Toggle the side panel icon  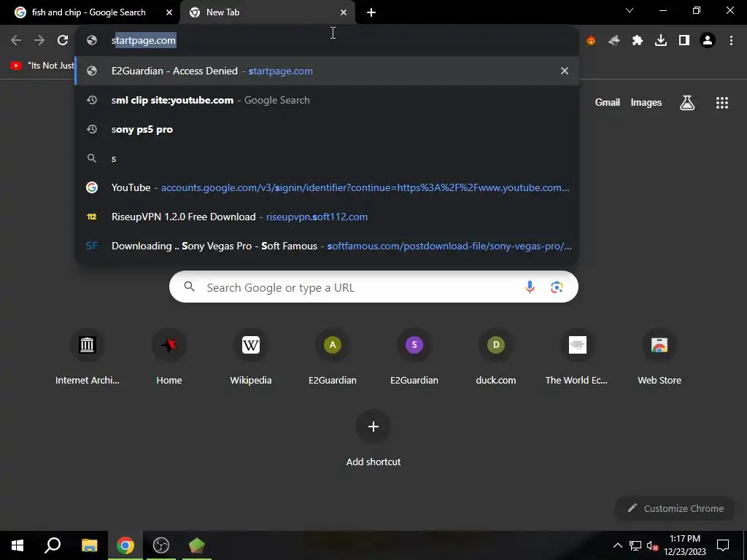click(684, 41)
